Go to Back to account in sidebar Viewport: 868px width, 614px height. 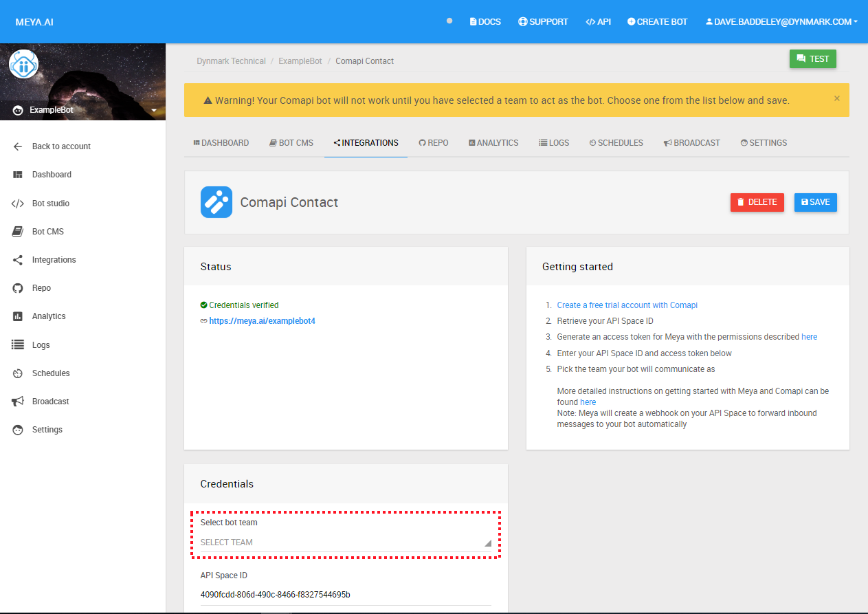[x=61, y=146]
